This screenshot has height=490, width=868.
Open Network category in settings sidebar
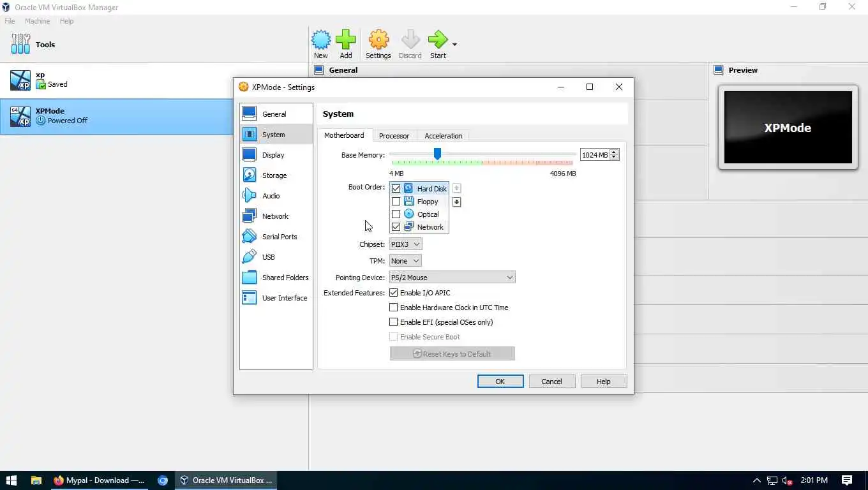coord(276,216)
